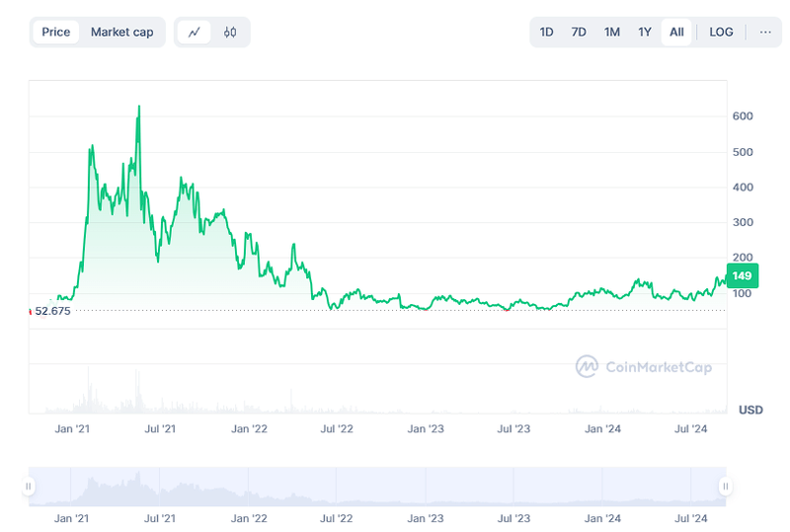Set time range to 7D

pos(579,32)
